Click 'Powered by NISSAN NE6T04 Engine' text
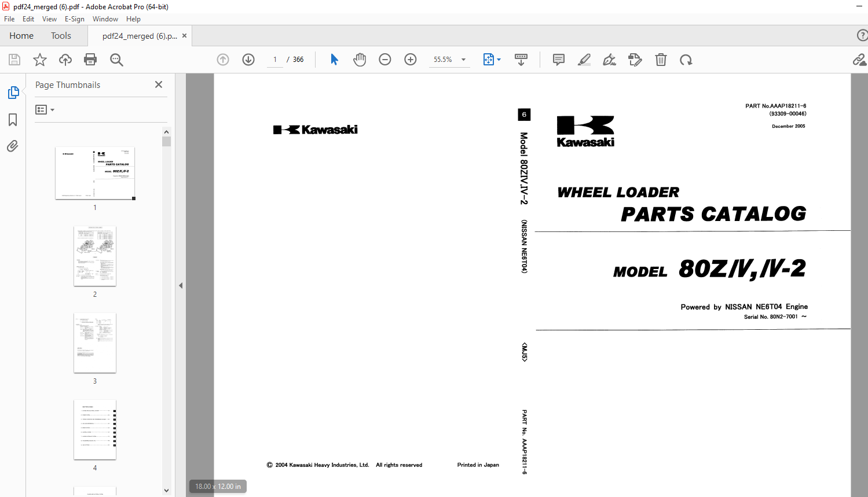 pos(744,307)
